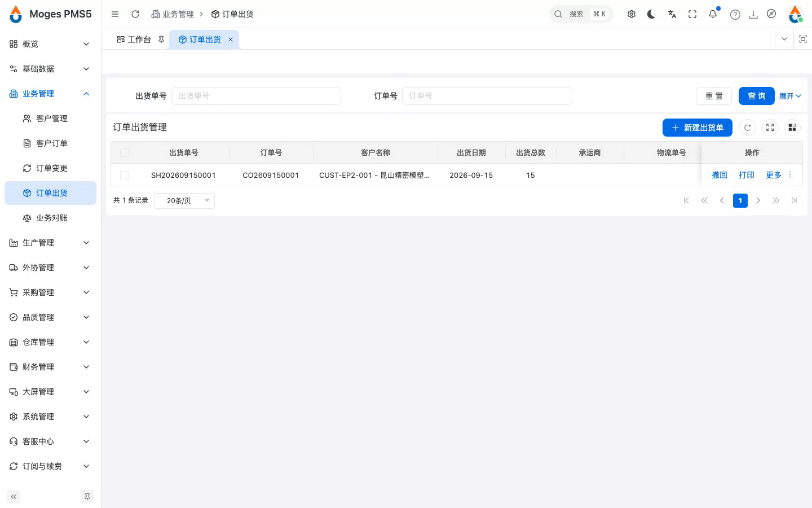
Task: Open 业务对账 in sidebar
Action: (x=50, y=218)
